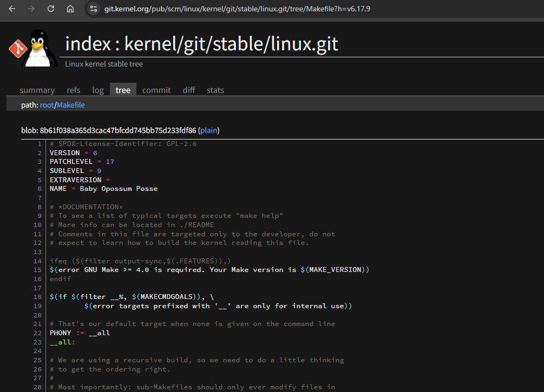Open site information icon in address bar
This screenshot has width=544, height=392.
tap(94, 9)
